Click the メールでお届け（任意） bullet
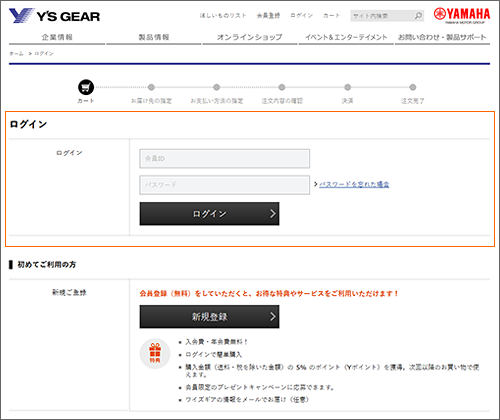 pyautogui.click(x=247, y=400)
